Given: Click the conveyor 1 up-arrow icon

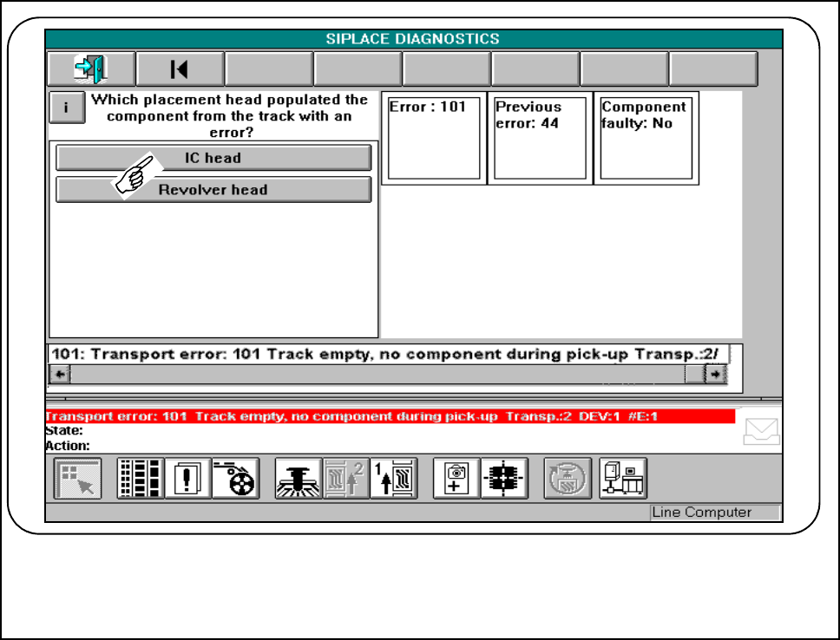Looking at the screenshot, I should click(x=394, y=479).
